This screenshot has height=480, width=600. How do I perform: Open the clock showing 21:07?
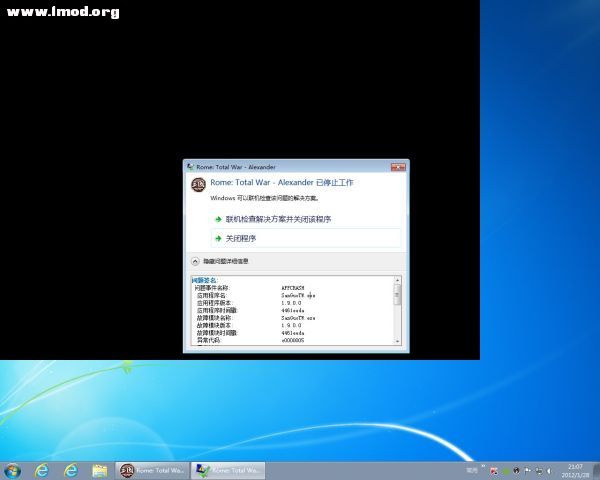point(575,470)
